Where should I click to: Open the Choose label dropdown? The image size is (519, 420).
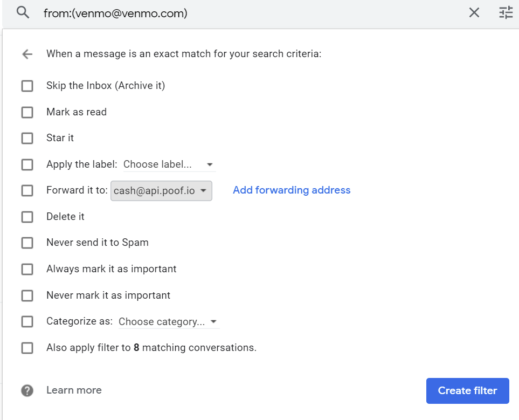click(169, 164)
